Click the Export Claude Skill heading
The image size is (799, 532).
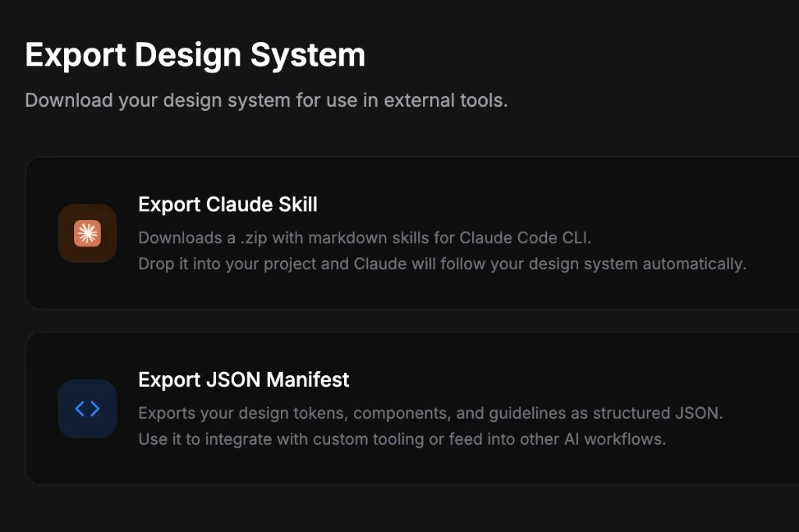[227, 204]
